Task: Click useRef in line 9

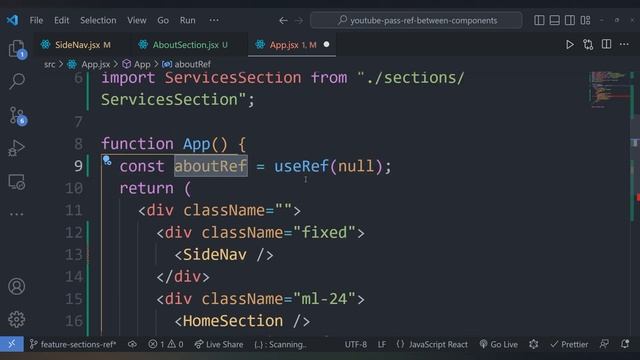Action: pyautogui.click(x=301, y=166)
